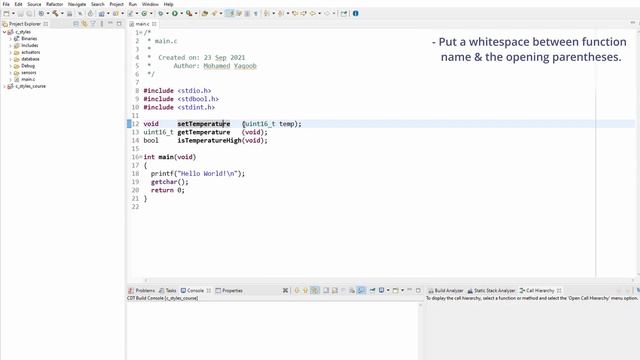Open the Source menu

pyautogui.click(x=34, y=4)
